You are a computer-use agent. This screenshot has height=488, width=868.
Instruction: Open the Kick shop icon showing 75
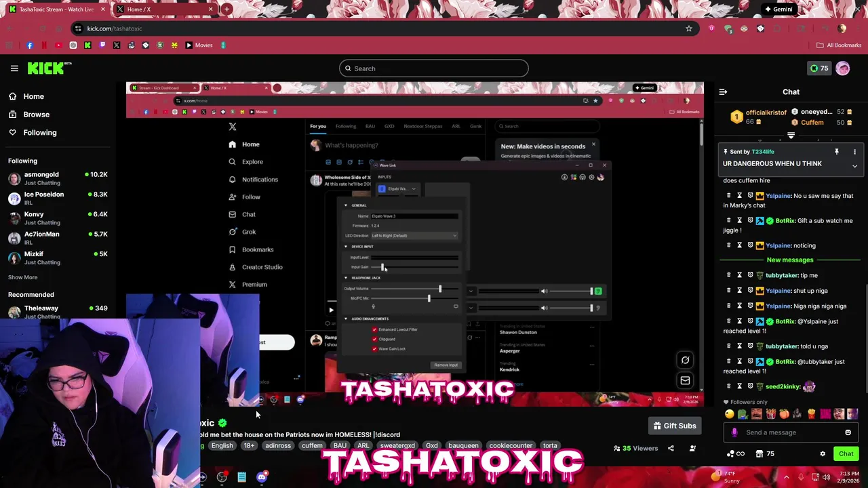pyautogui.click(x=765, y=454)
